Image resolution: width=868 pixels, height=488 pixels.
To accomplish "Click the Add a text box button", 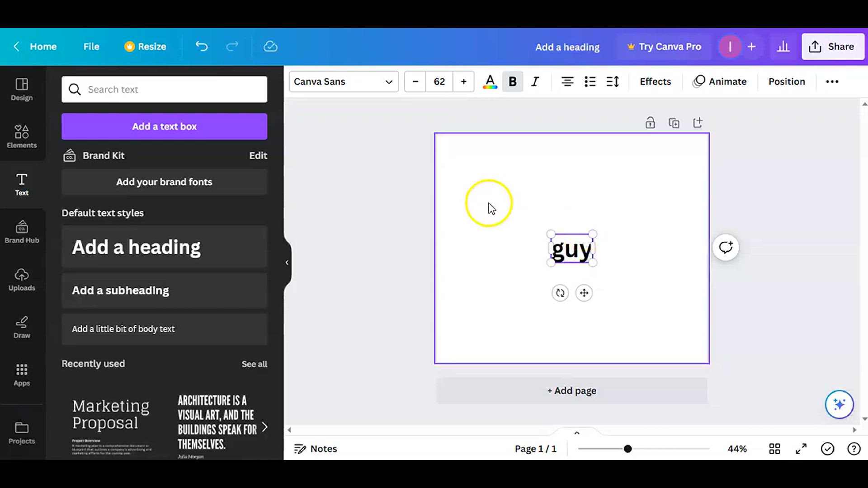I will [164, 127].
